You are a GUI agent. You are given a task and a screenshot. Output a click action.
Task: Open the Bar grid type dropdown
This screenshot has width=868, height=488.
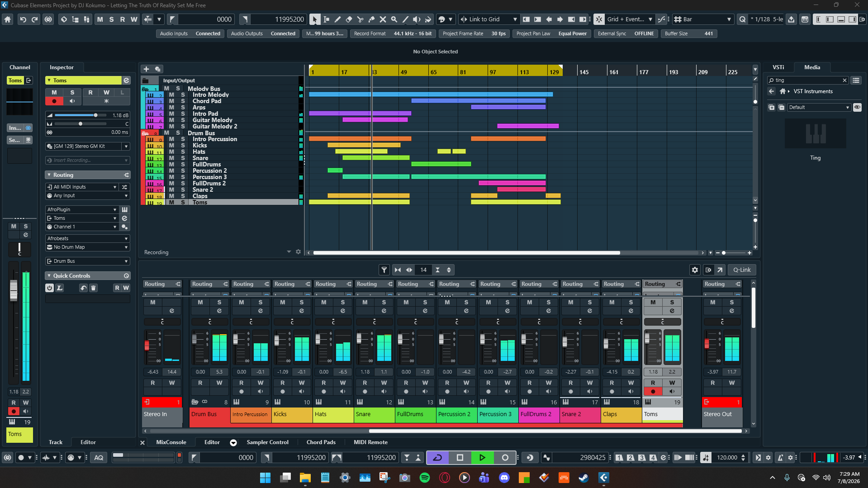pyautogui.click(x=703, y=19)
